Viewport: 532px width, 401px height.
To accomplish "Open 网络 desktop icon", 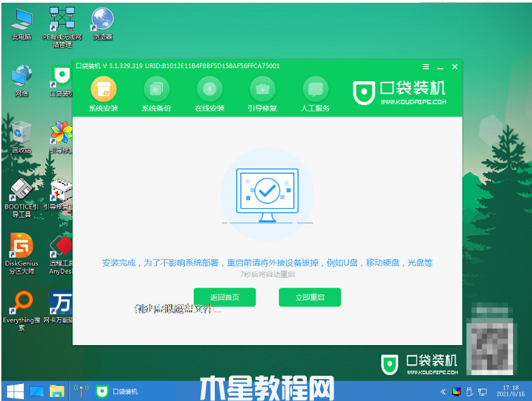I will click(22, 80).
